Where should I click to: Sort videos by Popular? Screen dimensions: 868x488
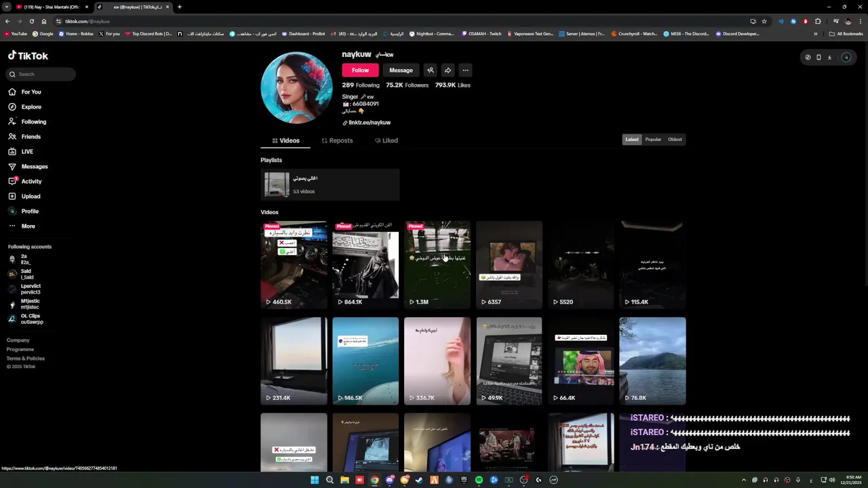653,140
